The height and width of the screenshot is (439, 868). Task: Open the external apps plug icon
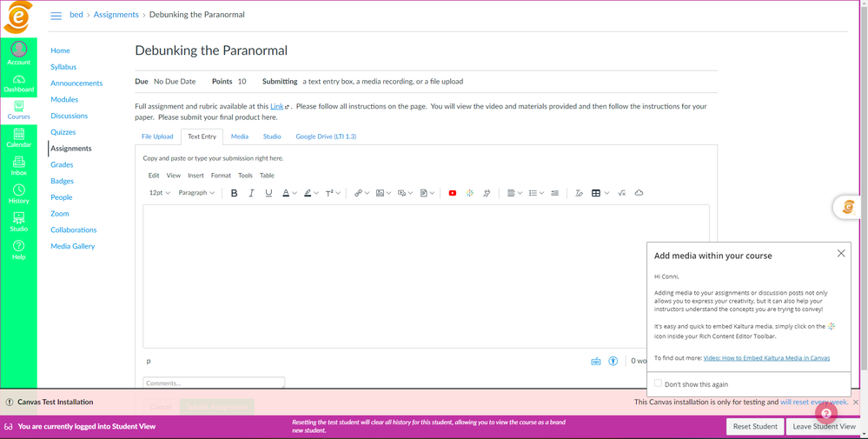487,193
